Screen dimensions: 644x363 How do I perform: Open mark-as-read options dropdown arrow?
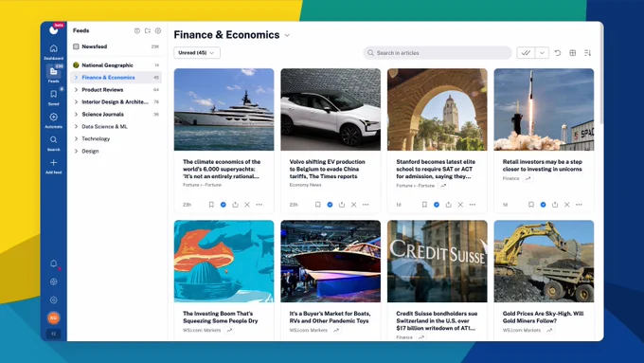542,53
